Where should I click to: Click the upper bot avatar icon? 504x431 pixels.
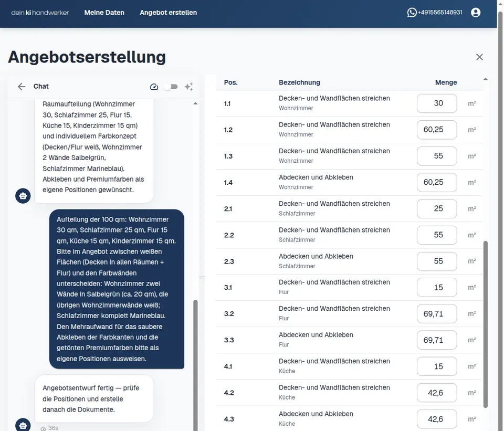click(x=23, y=196)
